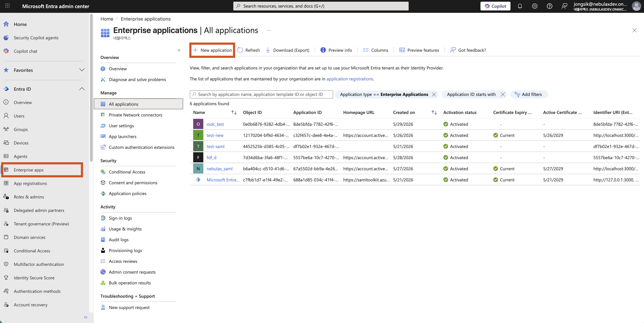644x323 pixels.
Task: Open the test-saml application link
Action: (215, 146)
